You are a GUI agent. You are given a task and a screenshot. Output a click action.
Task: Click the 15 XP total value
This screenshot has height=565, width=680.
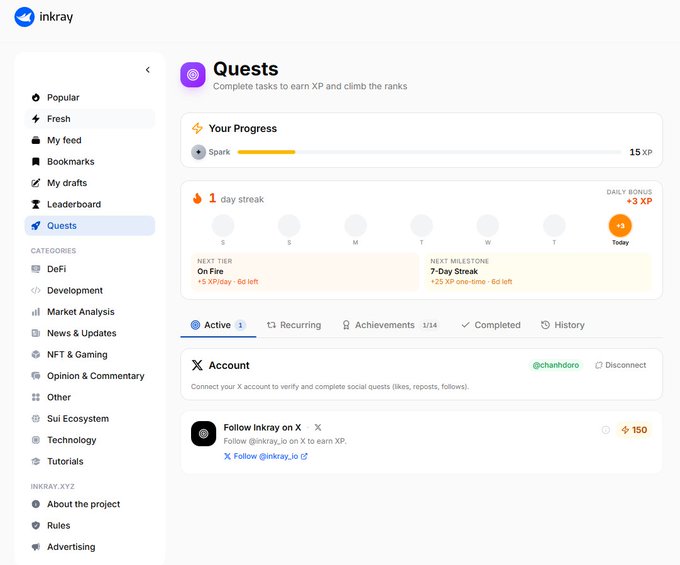click(641, 152)
